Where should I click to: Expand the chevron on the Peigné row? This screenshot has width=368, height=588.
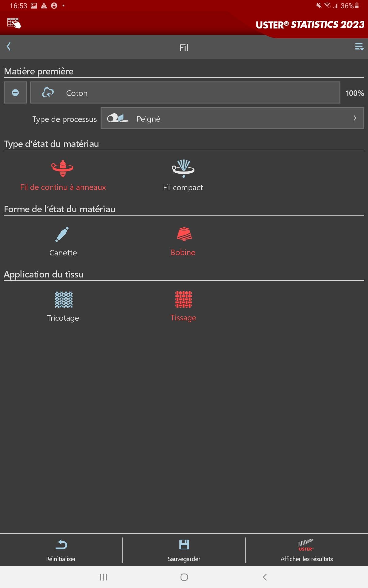355,118
